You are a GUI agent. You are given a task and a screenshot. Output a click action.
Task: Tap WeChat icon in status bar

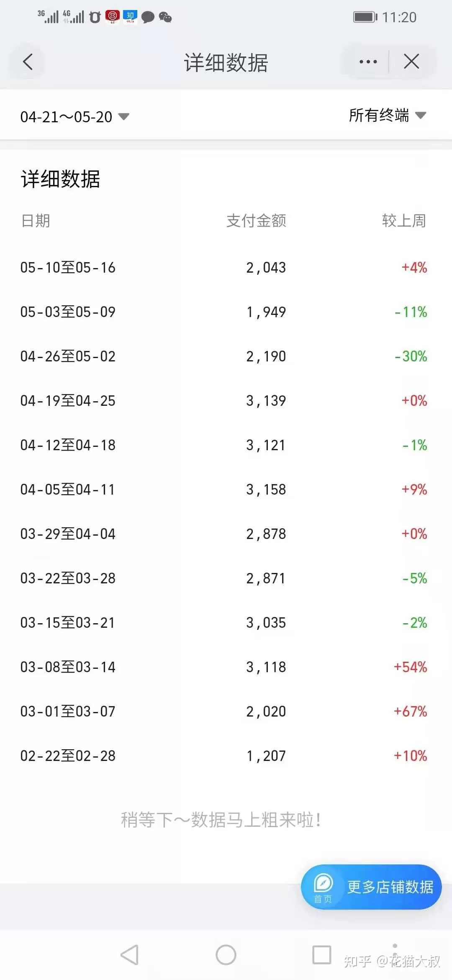[165, 17]
